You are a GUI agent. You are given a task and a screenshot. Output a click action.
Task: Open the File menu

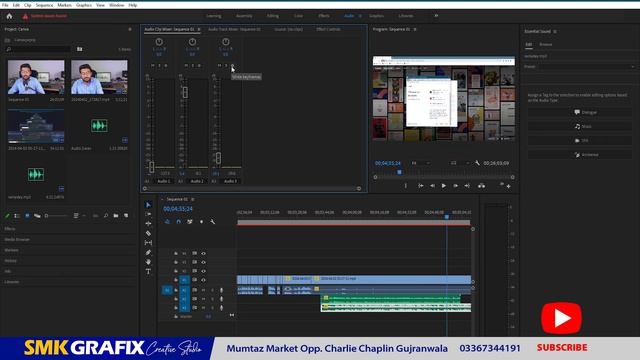coord(5,5)
